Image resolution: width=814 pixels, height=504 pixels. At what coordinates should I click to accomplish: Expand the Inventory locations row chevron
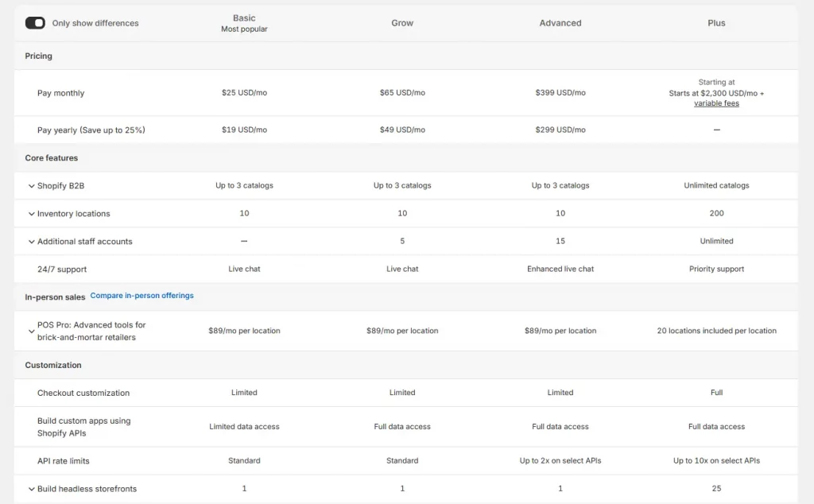[x=31, y=214]
